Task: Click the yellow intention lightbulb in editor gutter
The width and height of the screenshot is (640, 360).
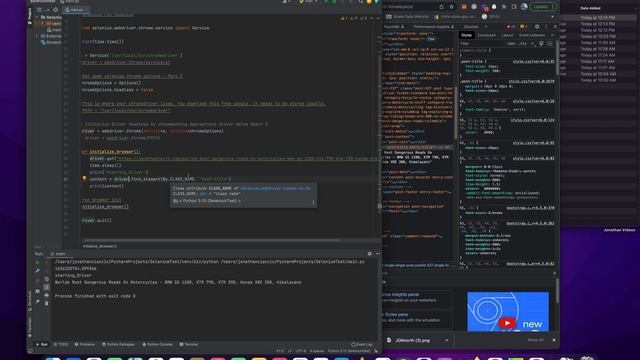Action: [84, 179]
